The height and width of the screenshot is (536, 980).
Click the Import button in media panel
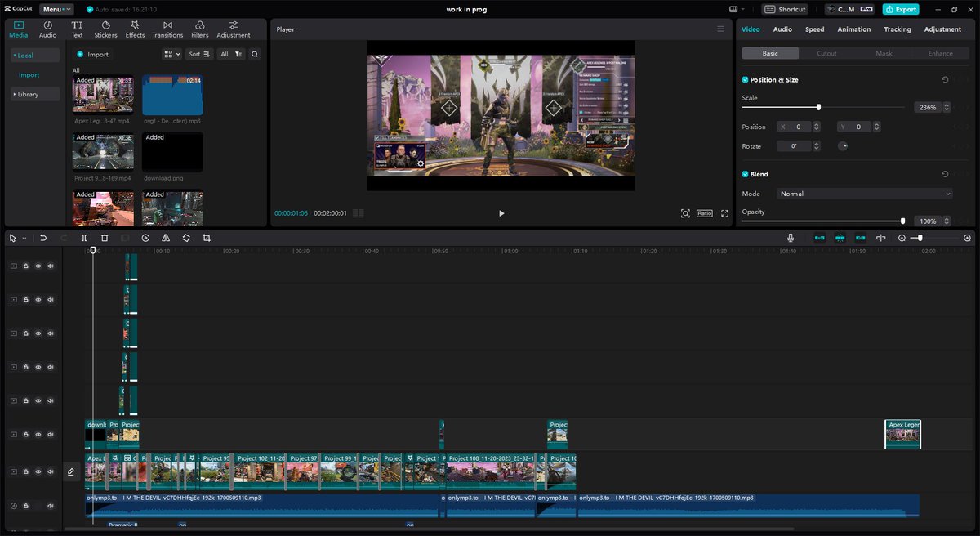click(x=93, y=54)
